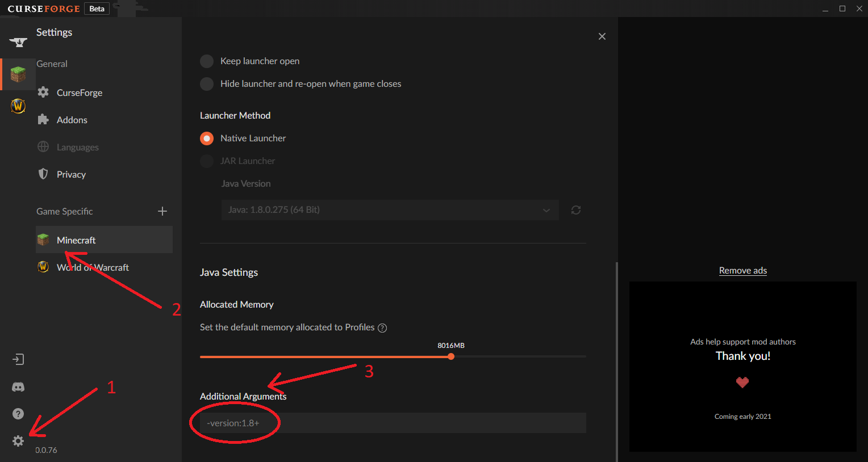Viewport: 868px width, 462px height.
Task: Open the help question mark icon
Action: 18,414
